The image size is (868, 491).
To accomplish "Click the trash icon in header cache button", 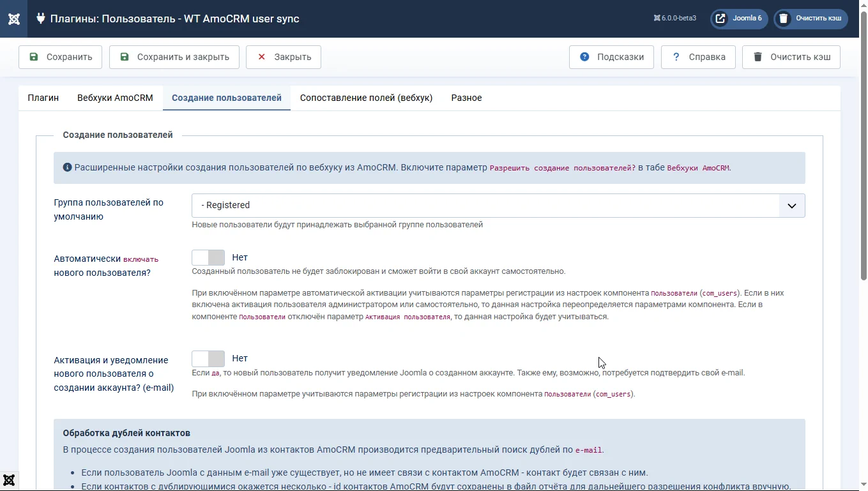I will pos(784,19).
